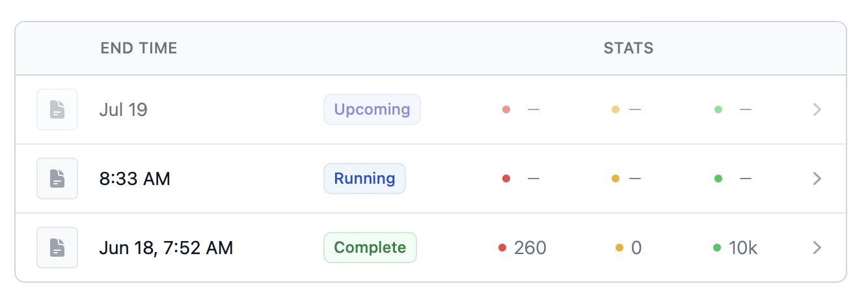Open the Complete row's right chevron
Image resolution: width=868 pixels, height=301 pixels.
(818, 248)
